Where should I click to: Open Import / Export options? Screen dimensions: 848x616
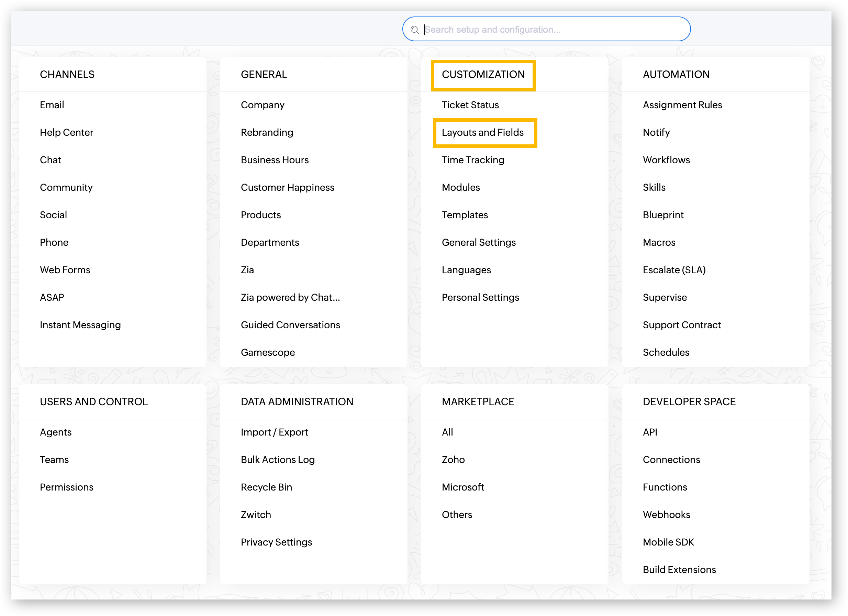(274, 432)
